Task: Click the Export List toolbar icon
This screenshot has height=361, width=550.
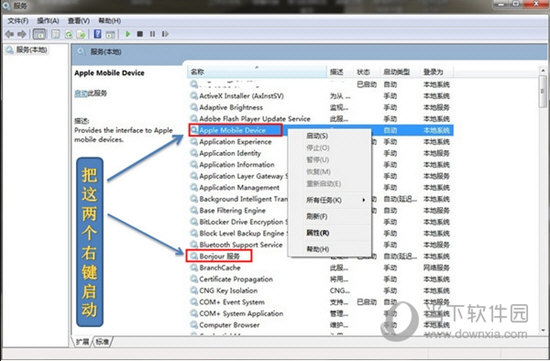Action: [x=81, y=34]
